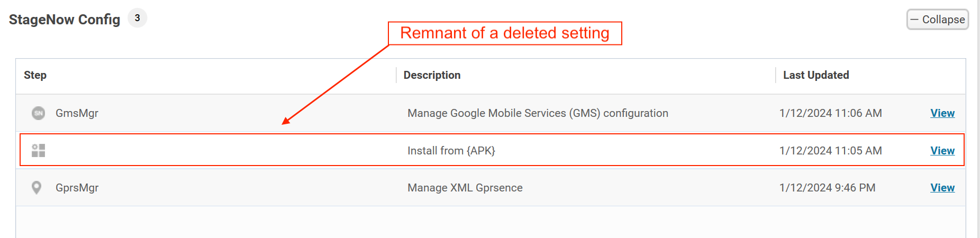Open View link for GprsMgr step
This screenshot has width=980, height=238.
(942, 188)
